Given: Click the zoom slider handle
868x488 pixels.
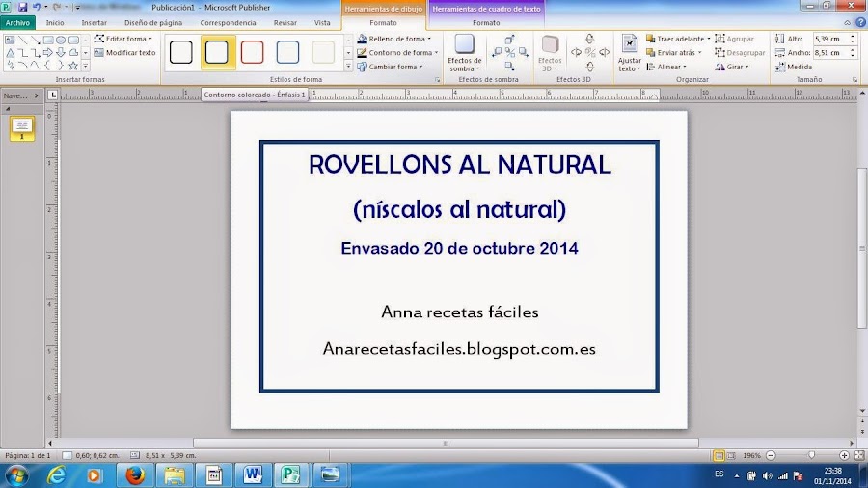Looking at the screenshot, I should click(811, 455).
